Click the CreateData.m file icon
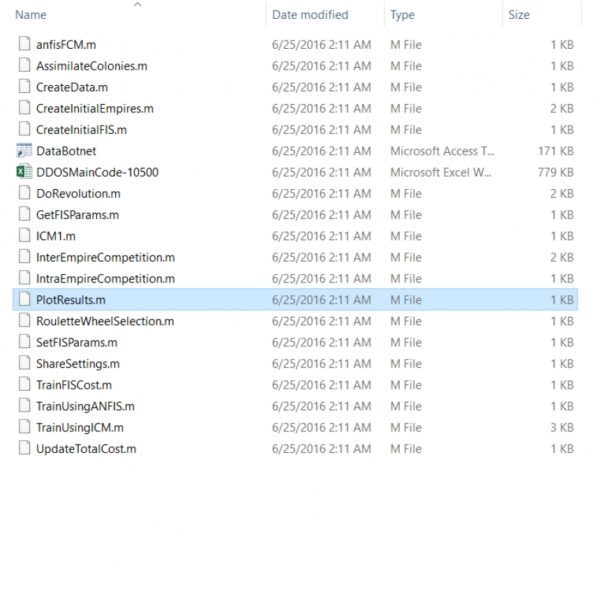Viewport: 600px width, 605px height. click(x=24, y=86)
